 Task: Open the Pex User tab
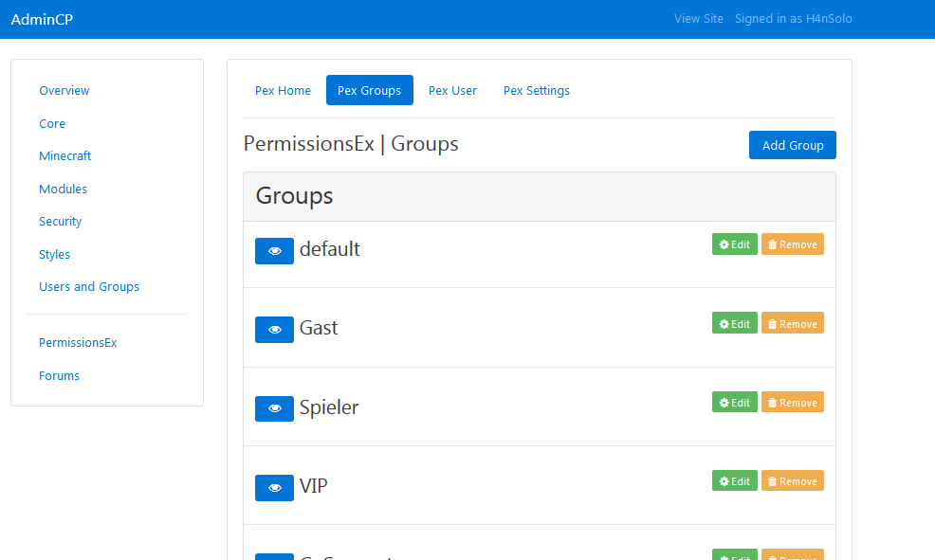452,91
